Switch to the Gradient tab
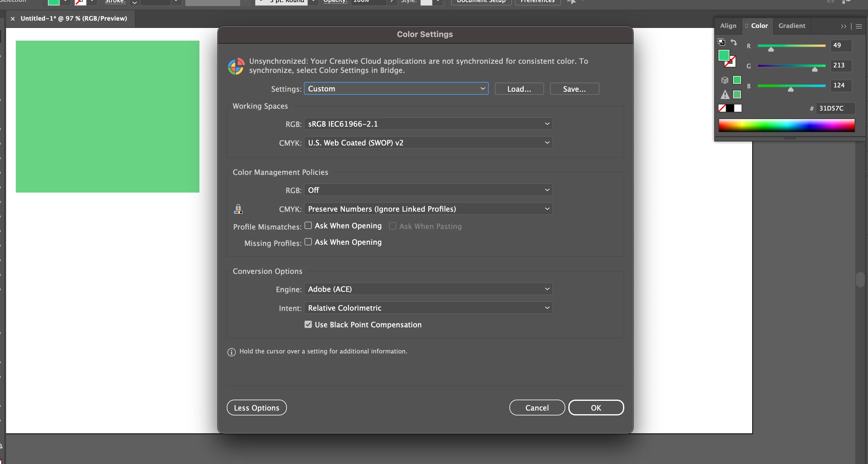The height and width of the screenshot is (464, 868). coord(791,26)
